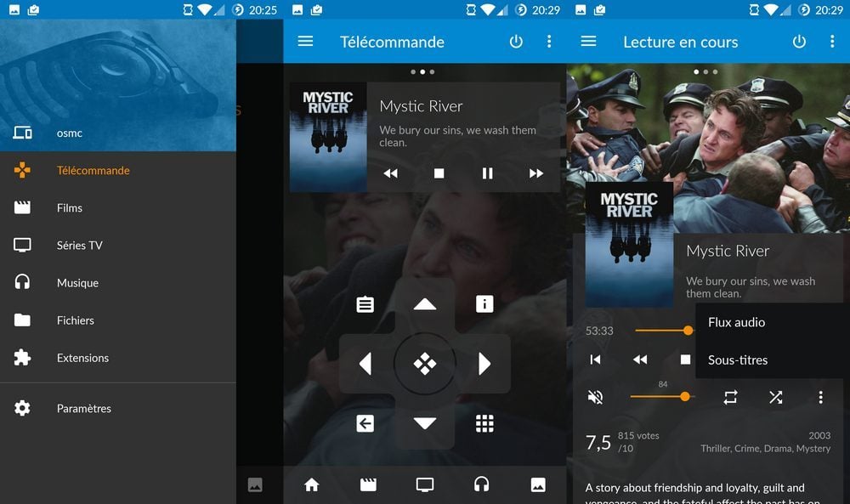850x504 pixels.
Task: Open Paramètres in the navigation drawer
Action: [x=117, y=408]
